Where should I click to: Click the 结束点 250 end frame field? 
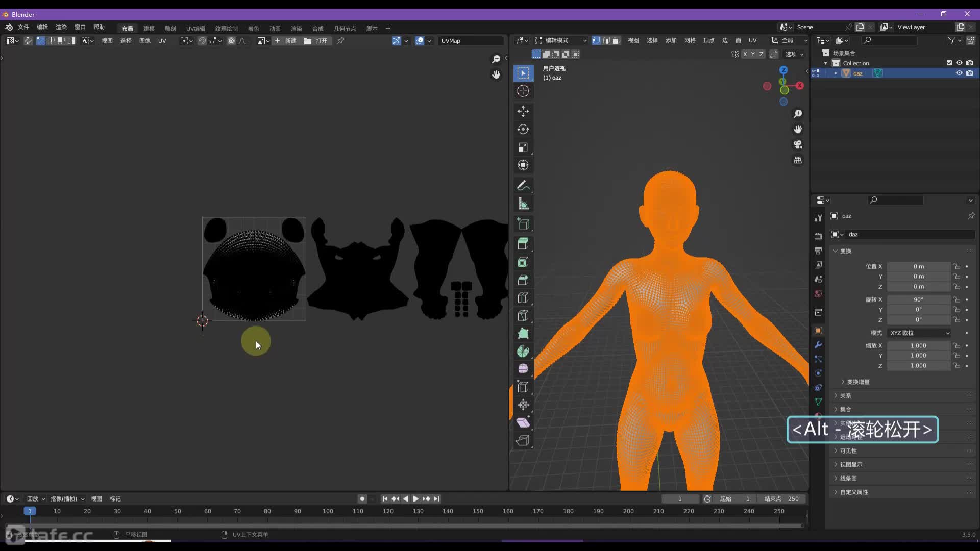point(781,498)
